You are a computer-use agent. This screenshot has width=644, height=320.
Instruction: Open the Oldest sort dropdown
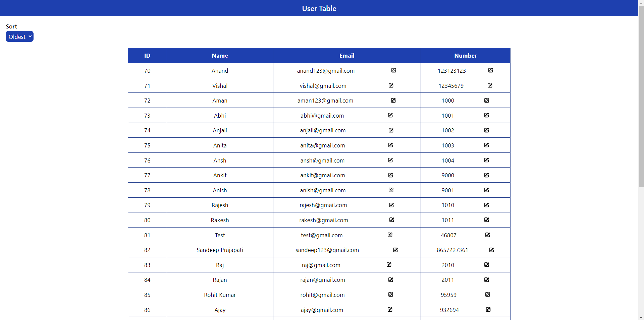(19, 37)
